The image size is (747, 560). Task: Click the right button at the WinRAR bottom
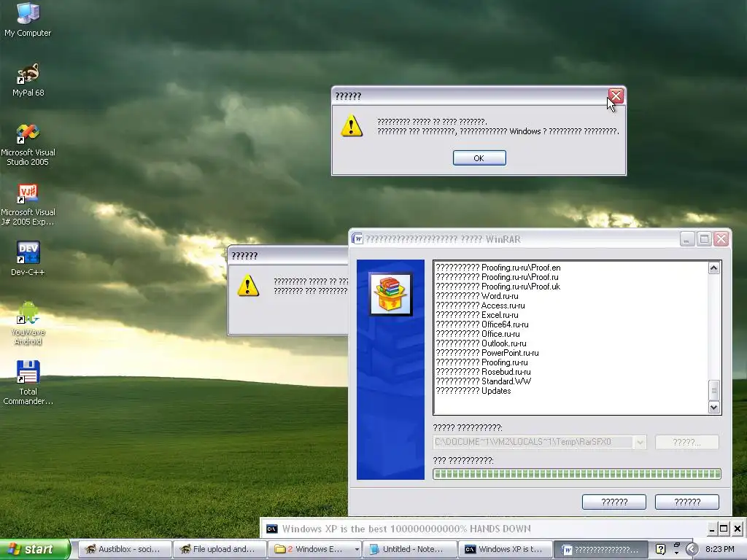pyautogui.click(x=687, y=502)
